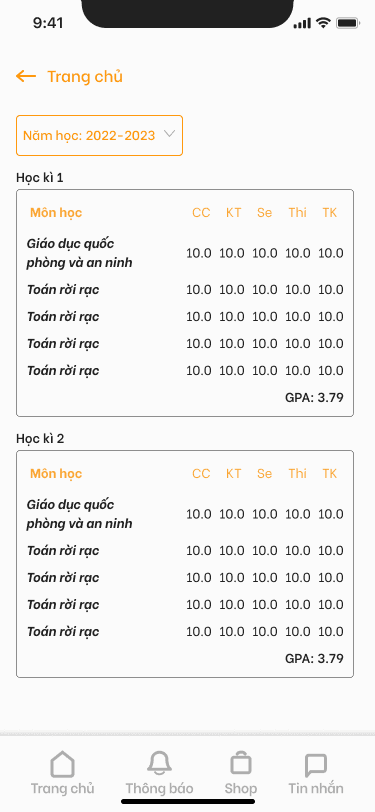Select Giáo dục quốc phòng row in Học kì 1
Screen dimensions: 375x812
[x=185, y=253]
